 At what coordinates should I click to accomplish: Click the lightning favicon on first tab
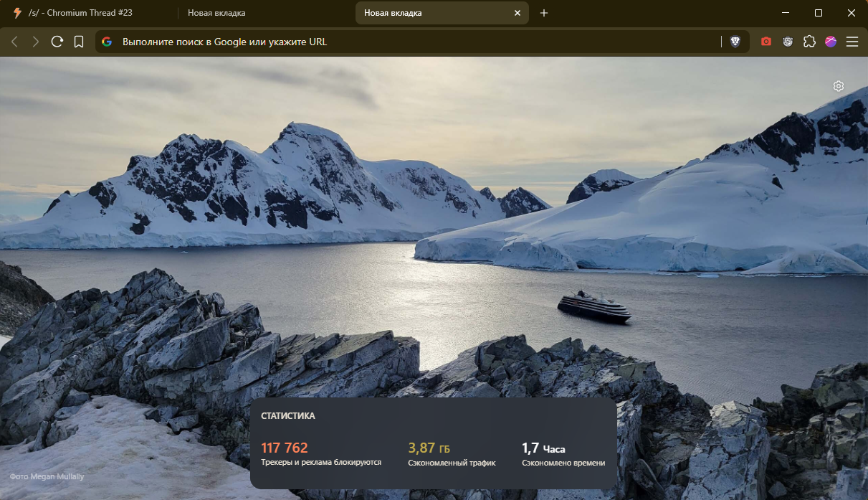(17, 13)
